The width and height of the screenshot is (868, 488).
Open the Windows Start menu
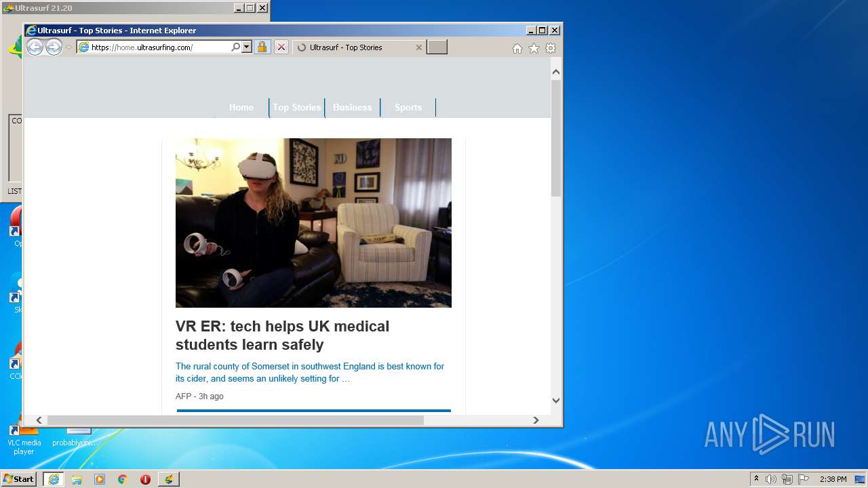click(18, 479)
